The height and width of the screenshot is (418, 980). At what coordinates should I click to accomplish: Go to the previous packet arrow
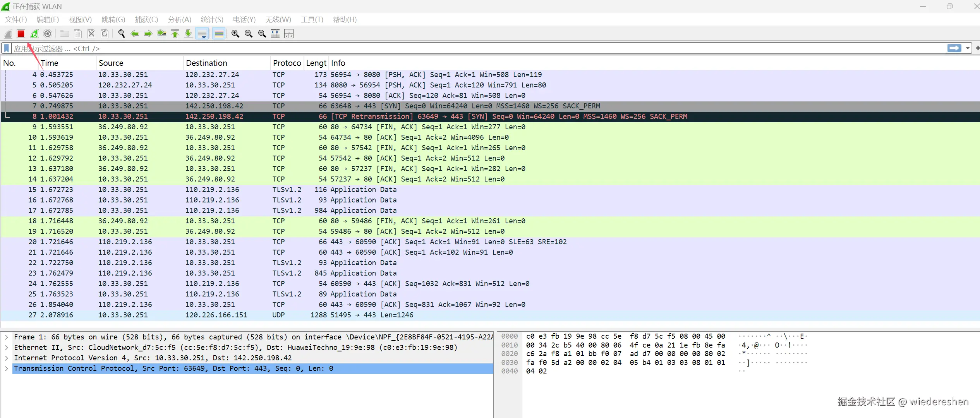(x=135, y=34)
